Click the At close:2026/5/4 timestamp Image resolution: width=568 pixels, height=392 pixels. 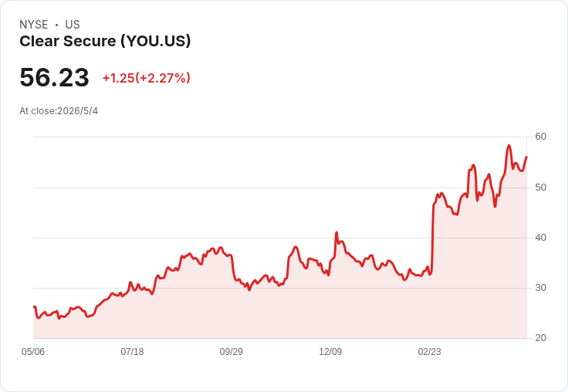[x=59, y=111]
